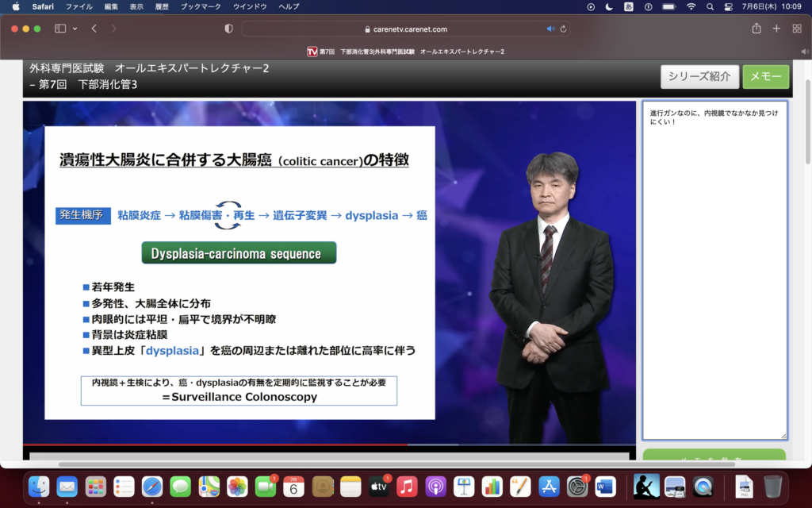The height and width of the screenshot is (508, 812).
Task: Open the Share menu
Action: pyautogui.click(x=756, y=29)
